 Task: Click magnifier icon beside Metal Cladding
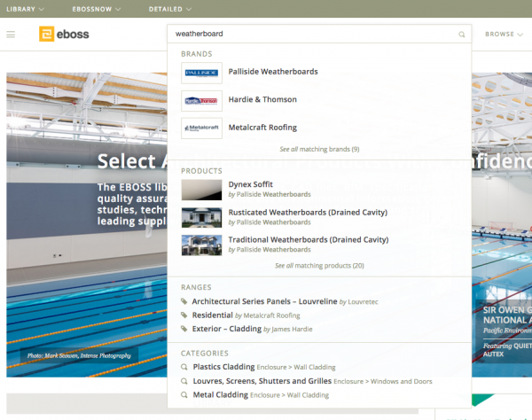(184, 395)
